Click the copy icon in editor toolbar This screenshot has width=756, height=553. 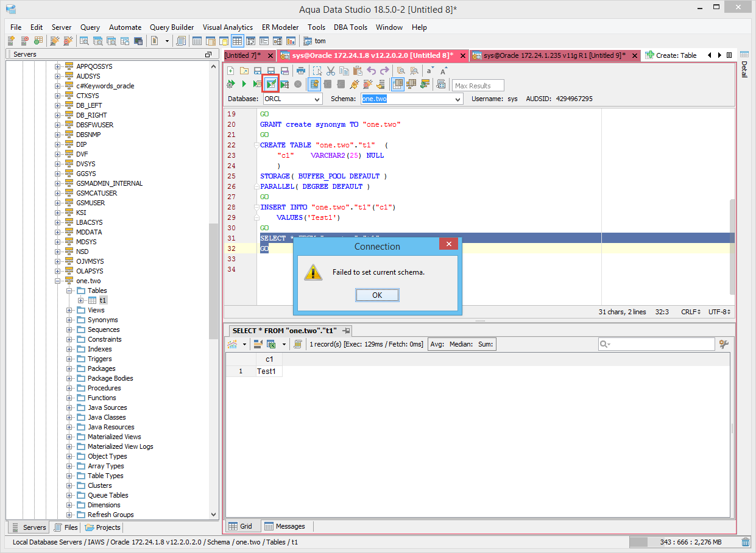click(344, 71)
